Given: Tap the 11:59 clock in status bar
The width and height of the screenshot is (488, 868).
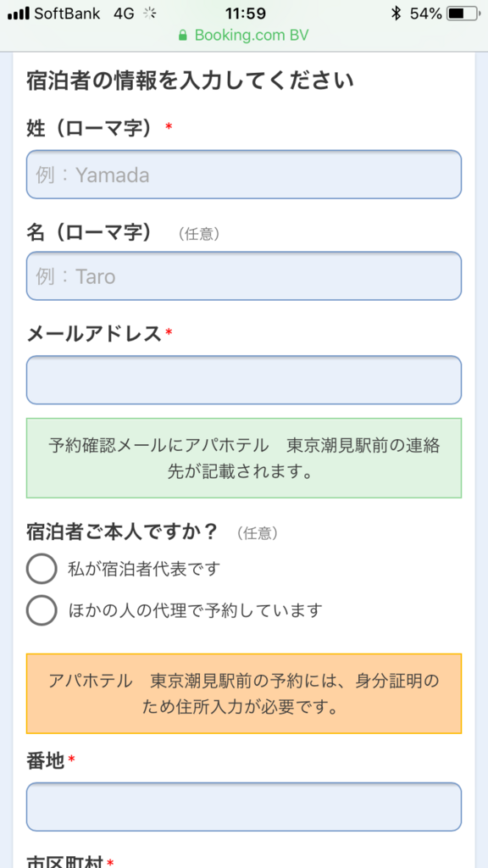Looking at the screenshot, I should pos(246,14).
